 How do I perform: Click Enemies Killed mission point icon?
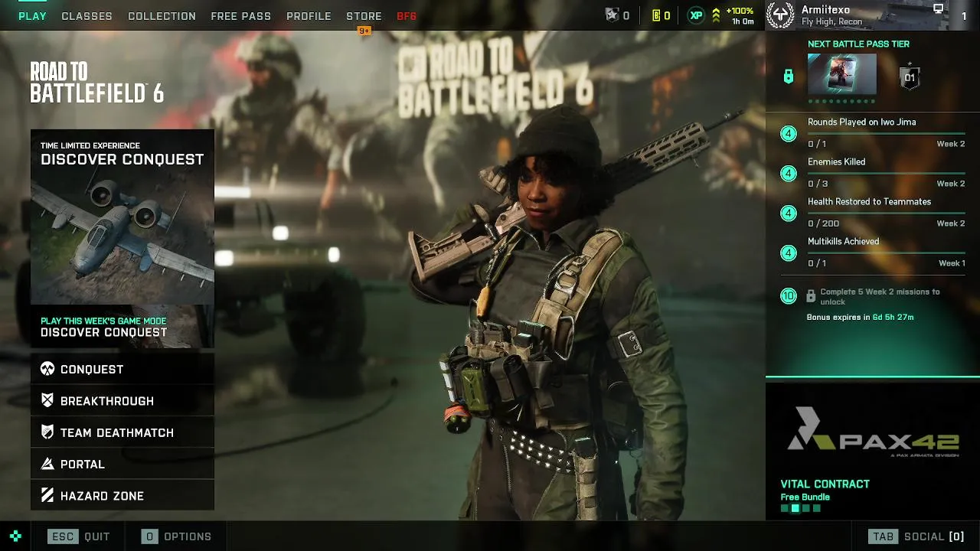[789, 174]
